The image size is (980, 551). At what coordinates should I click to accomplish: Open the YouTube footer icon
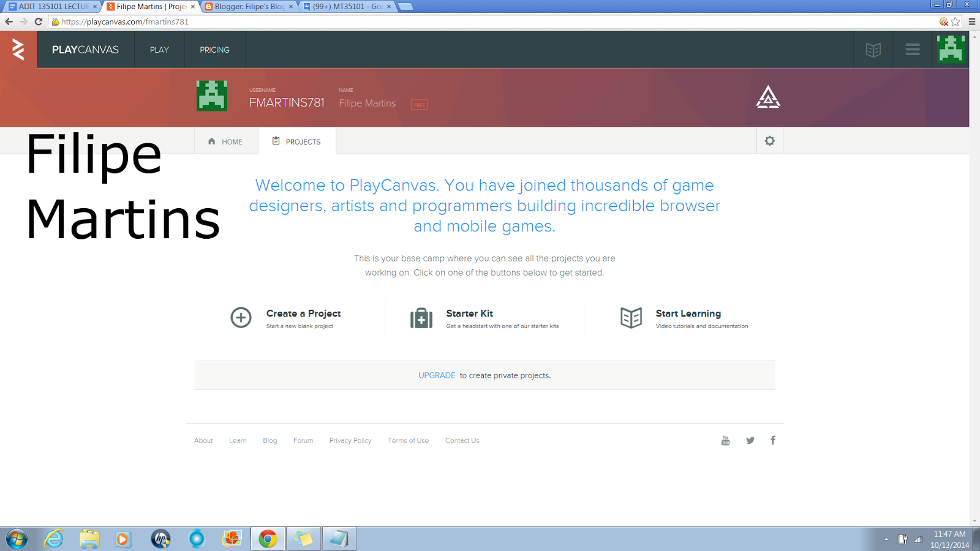726,440
